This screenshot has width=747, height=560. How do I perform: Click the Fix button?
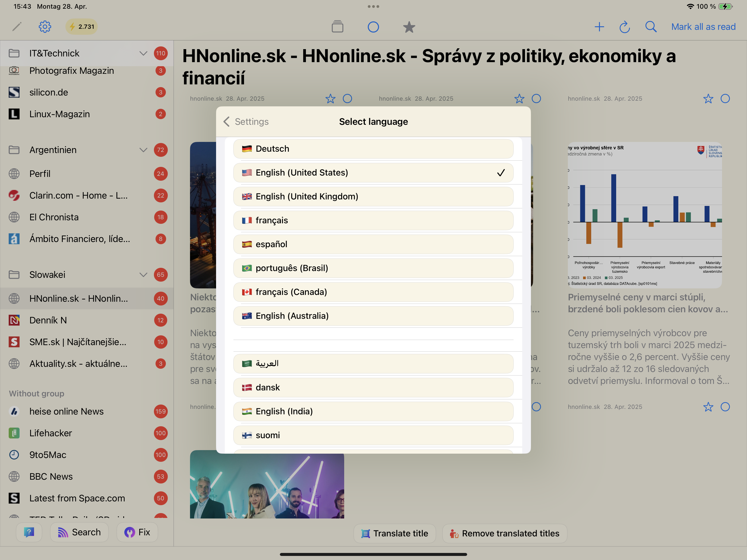tap(137, 532)
